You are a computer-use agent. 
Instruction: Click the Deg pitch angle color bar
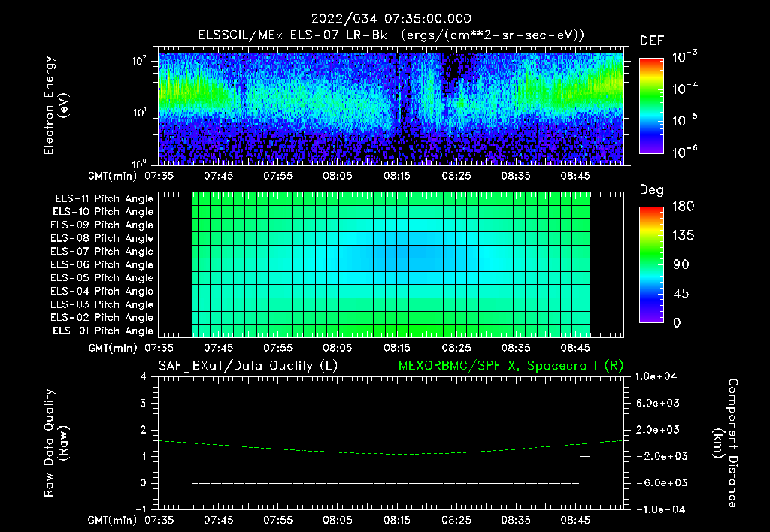(x=651, y=264)
